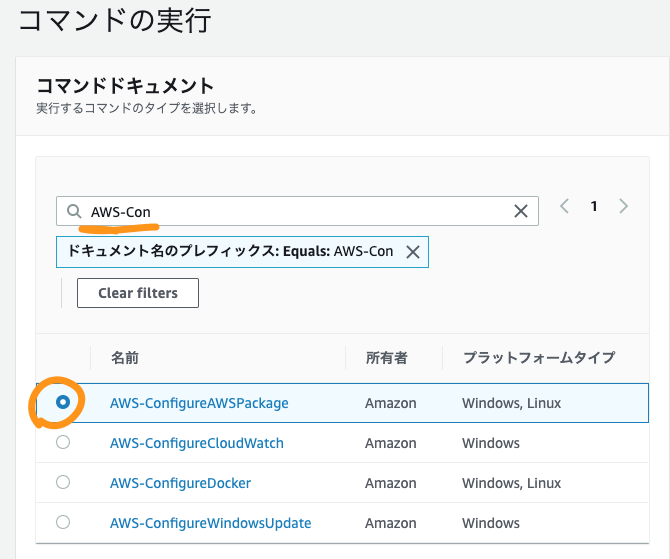Screen dimensions: 670x559
Task: Remove the document name prefix filter chip
Action: (413, 252)
